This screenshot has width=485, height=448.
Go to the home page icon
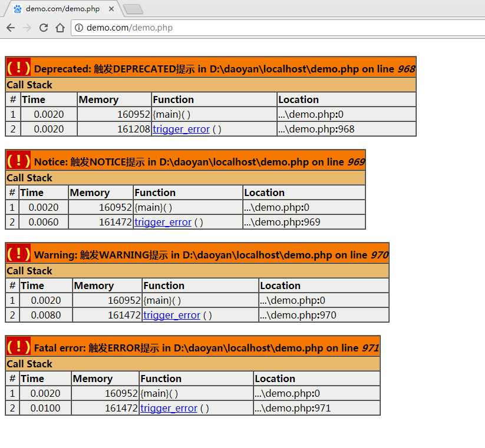[60, 28]
